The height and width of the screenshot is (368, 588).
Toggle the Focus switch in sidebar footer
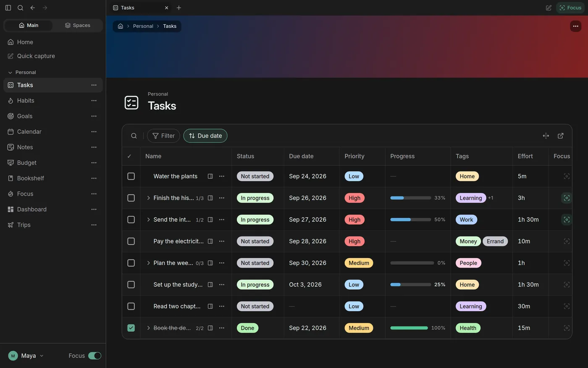[94, 356]
